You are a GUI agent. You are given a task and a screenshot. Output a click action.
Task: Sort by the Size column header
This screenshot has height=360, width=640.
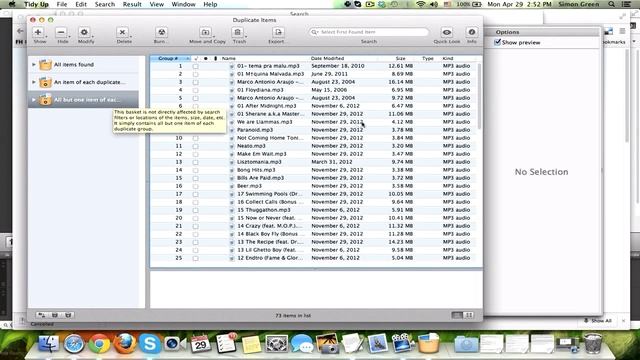397,58
